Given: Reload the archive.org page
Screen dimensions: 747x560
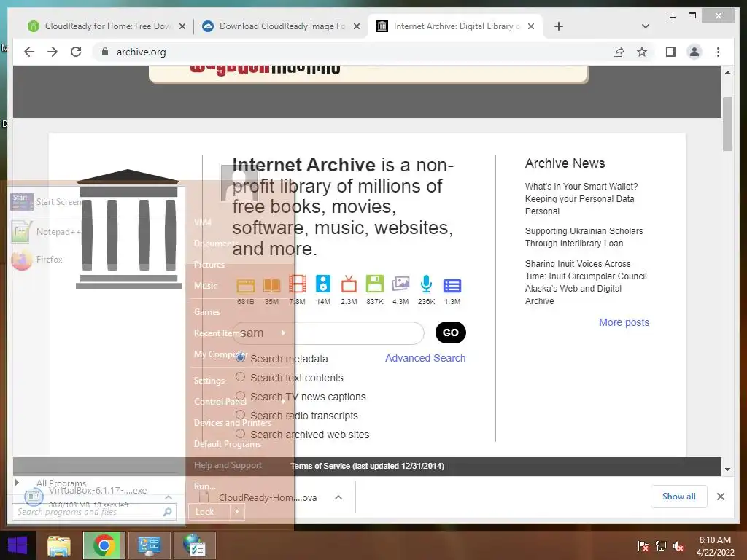Looking at the screenshot, I should coord(76,52).
